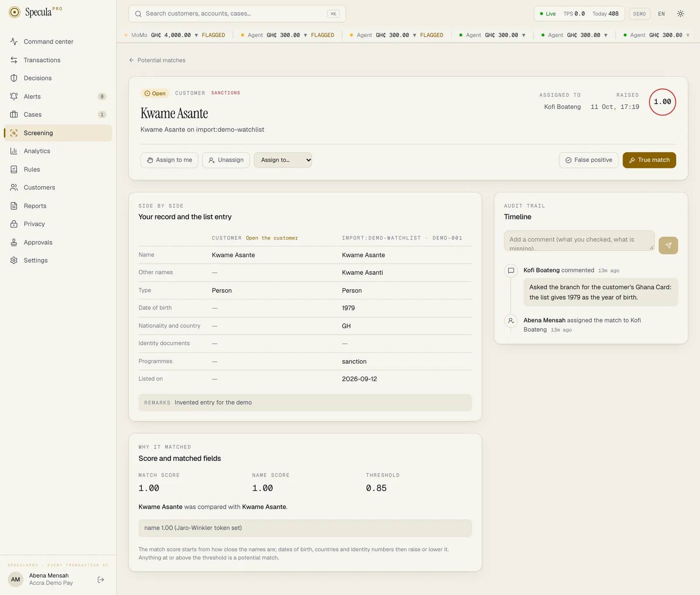
Task: Click Assign to me button
Action: 169,160
